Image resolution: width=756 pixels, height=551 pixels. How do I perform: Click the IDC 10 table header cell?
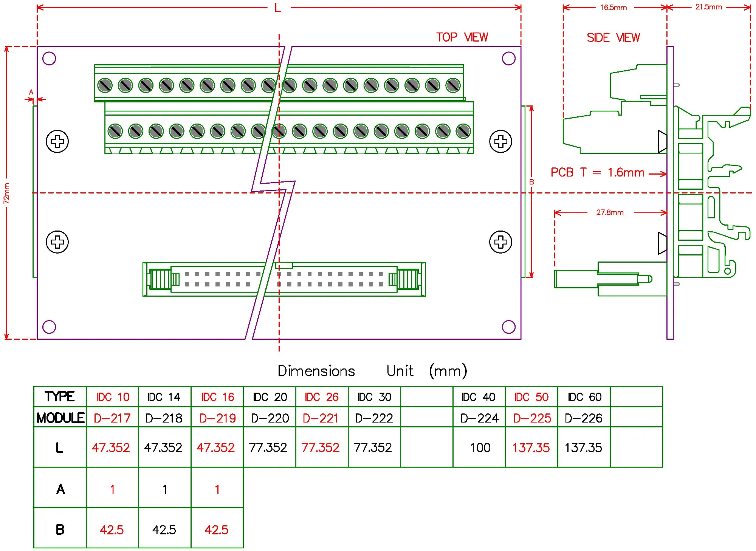113,397
